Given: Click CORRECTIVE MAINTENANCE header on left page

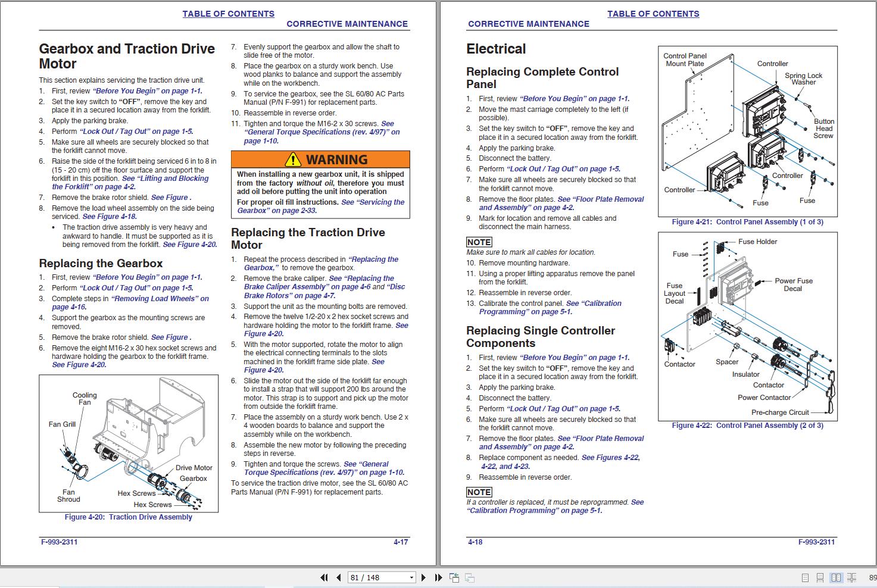Looking at the screenshot, I should (347, 24).
